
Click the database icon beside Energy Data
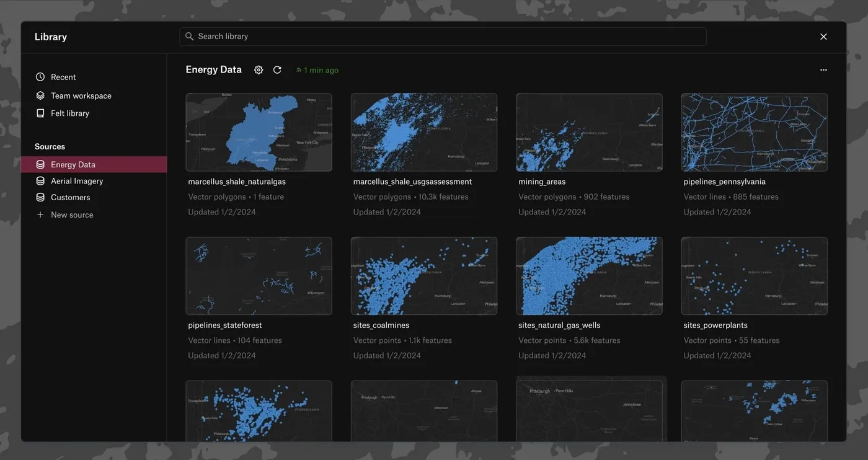click(40, 164)
